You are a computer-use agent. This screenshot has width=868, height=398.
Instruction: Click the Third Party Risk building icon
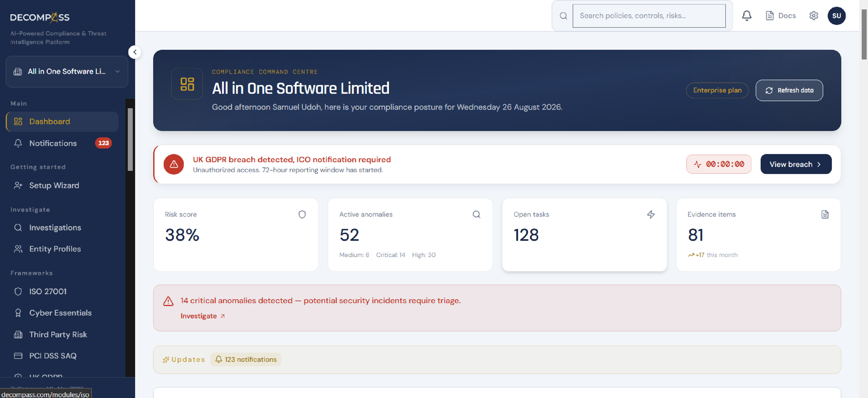pyautogui.click(x=18, y=335)
